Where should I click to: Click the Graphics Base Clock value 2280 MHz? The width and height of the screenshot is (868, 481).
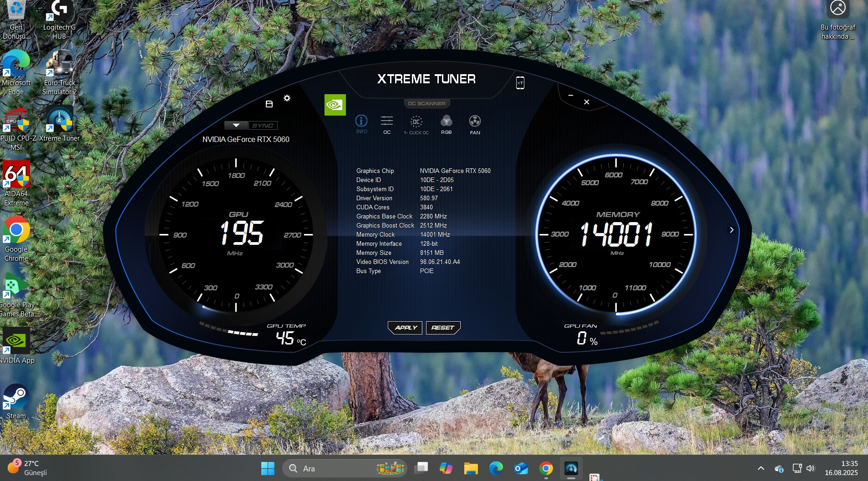(433, 217)
